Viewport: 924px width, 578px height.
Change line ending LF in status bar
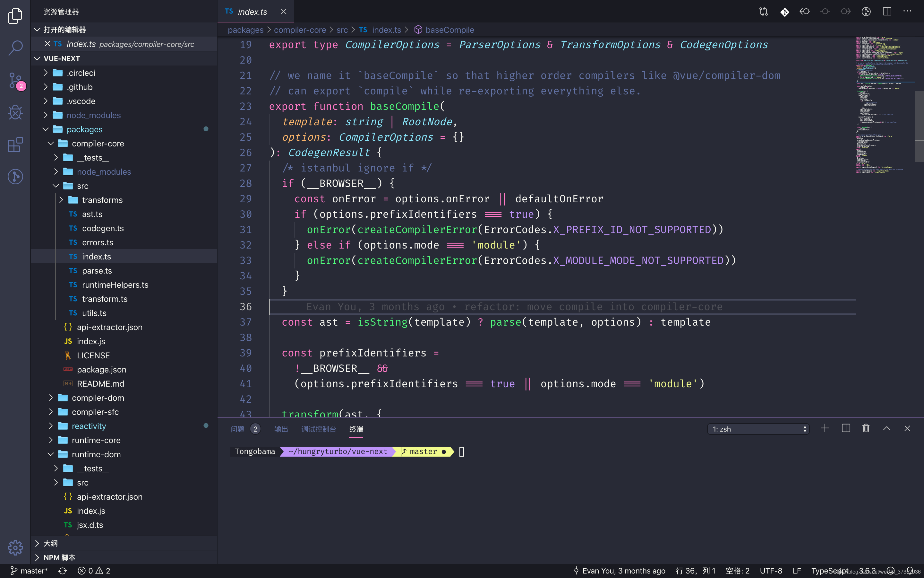point(797,571)
